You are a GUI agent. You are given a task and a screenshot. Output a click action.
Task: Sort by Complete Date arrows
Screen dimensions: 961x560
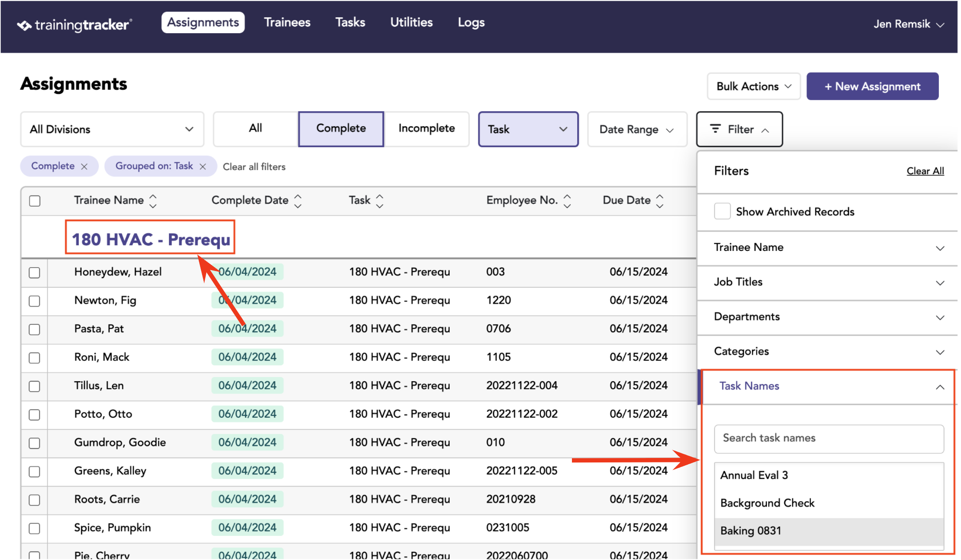pos(298,201)
